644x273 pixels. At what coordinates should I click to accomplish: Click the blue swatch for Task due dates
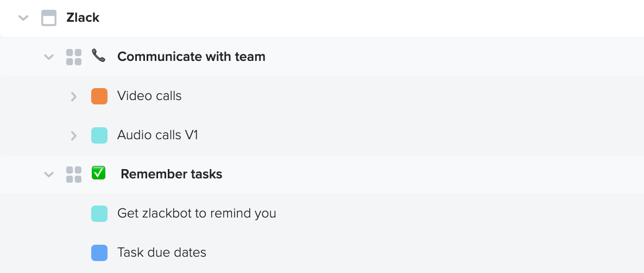tap(99, 253)
